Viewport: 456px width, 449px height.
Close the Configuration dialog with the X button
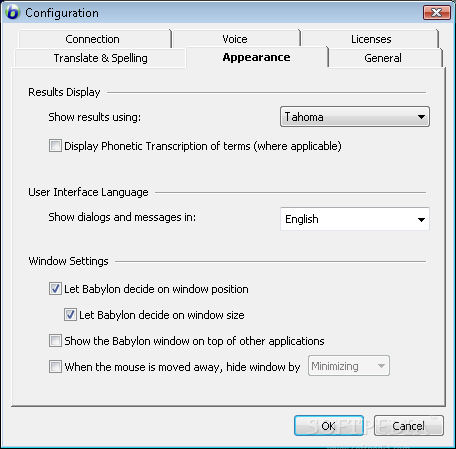437,13
